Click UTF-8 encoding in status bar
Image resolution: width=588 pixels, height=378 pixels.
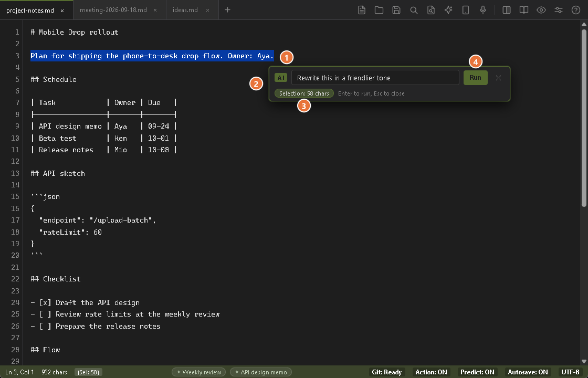[x=570, y=372]
